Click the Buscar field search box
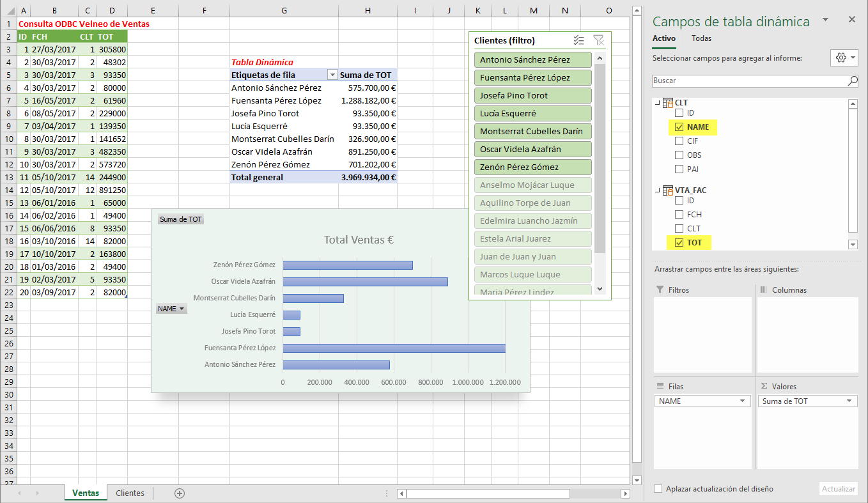This screenshot has width=868, height=503. (748, 81)
